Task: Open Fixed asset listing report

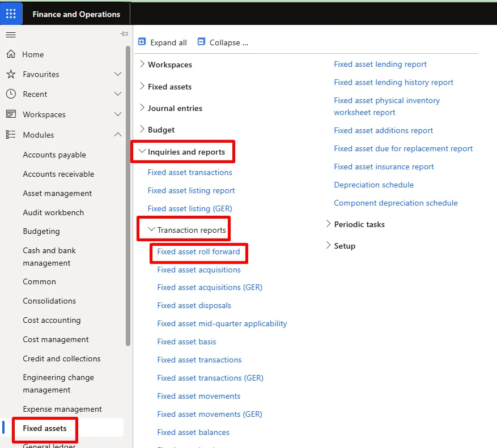Action: tap(191, 190)
